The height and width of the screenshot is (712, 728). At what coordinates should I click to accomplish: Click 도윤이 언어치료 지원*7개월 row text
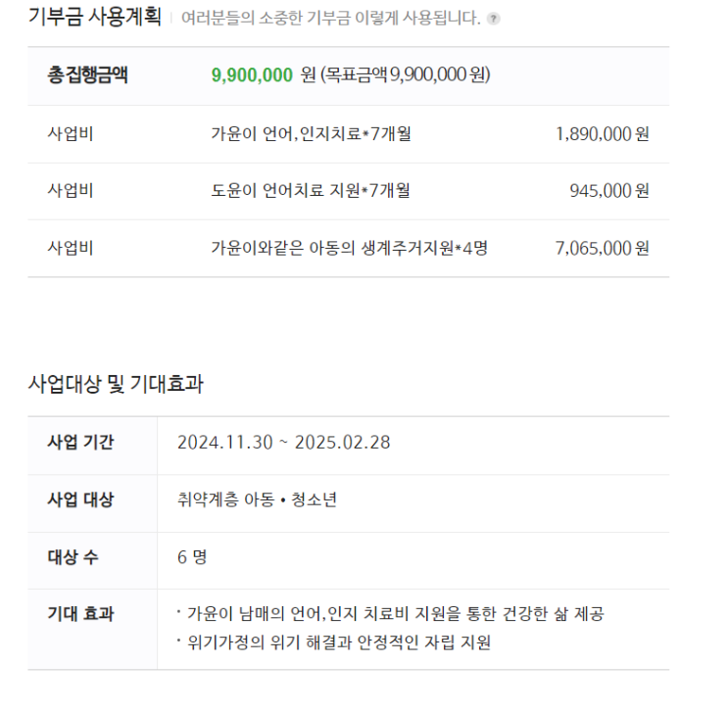311,191
